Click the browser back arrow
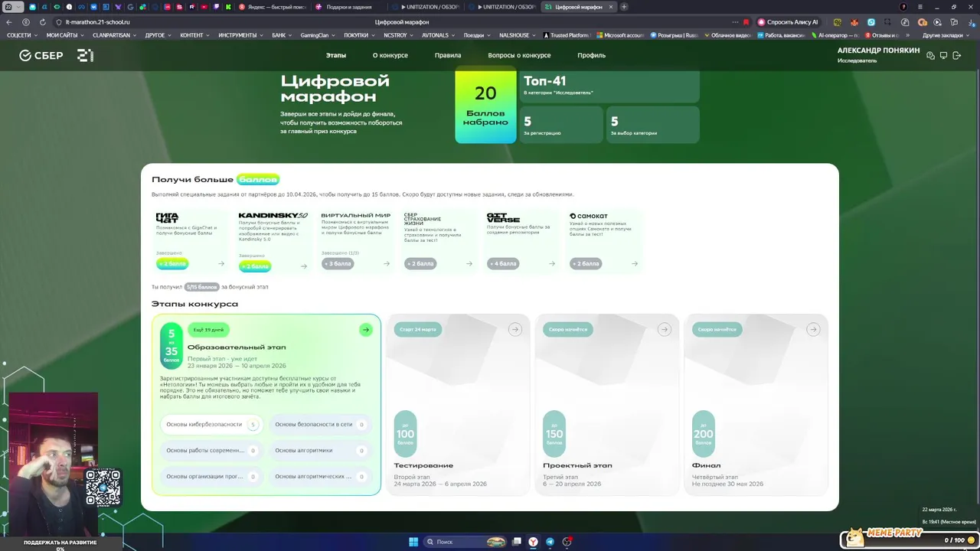The image size is (980, 551). (9, 22)
